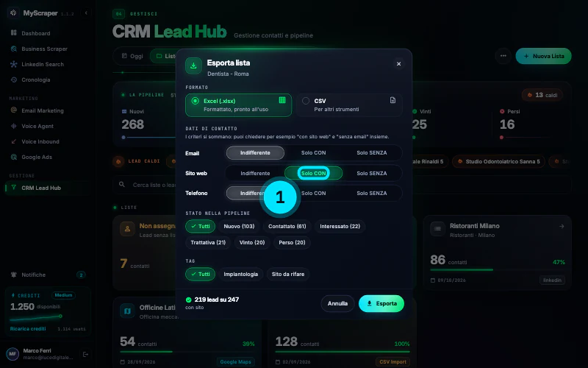
Task: Set Telefono filter to Solo CON
Action: 314,193
